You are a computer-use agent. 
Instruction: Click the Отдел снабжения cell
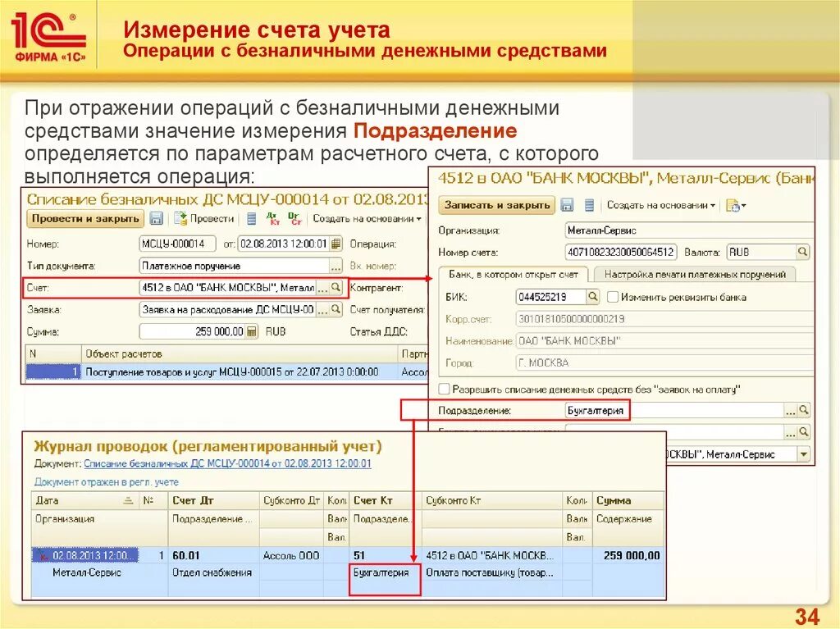pyautogui.click(x=214, y=572)
